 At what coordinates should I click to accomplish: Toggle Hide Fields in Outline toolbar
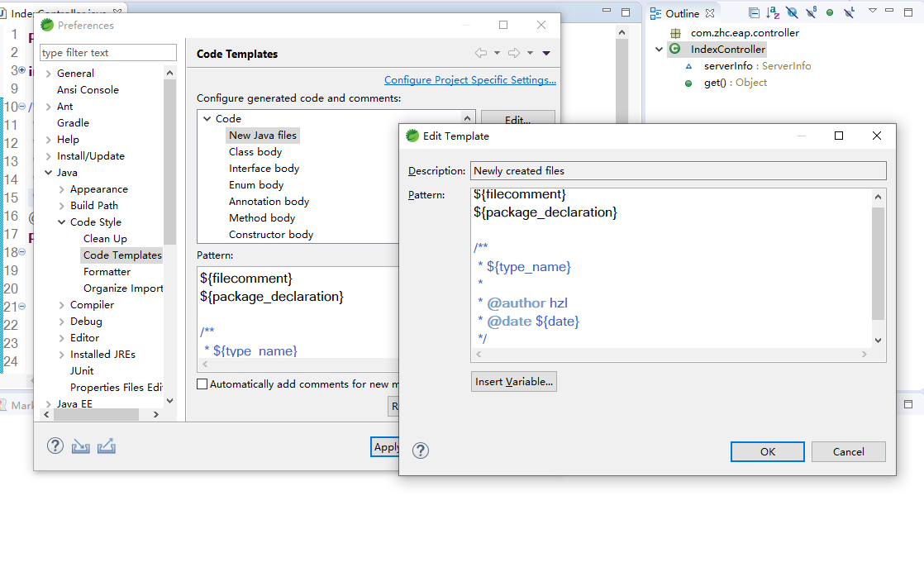click(792, 12)
